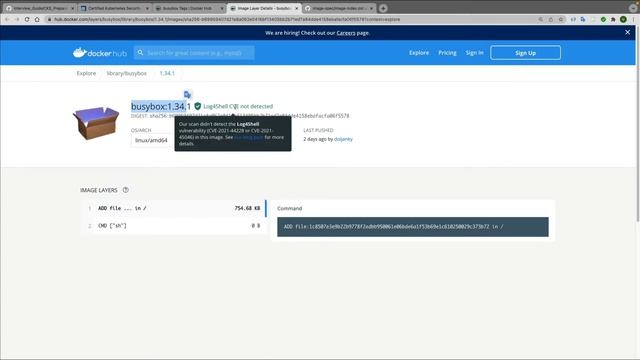Open the extensions puzzle icon
The image size is (640, 360).
pyautogui.click(x=613, y=19)
